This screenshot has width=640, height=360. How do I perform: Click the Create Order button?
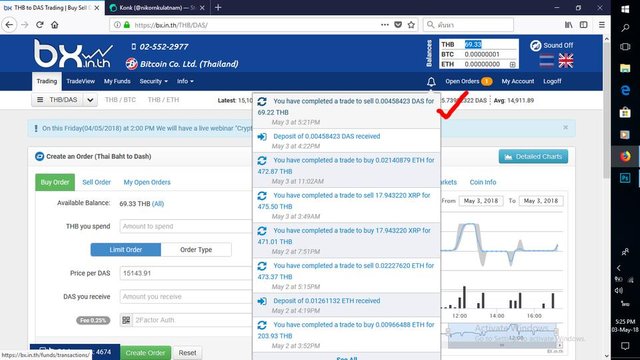(x=145, y=353)
